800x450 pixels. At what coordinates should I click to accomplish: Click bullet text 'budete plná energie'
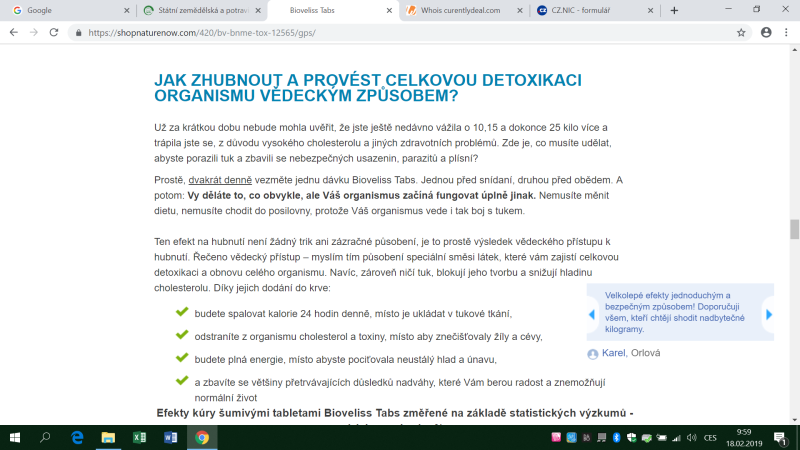click(345, 360)
